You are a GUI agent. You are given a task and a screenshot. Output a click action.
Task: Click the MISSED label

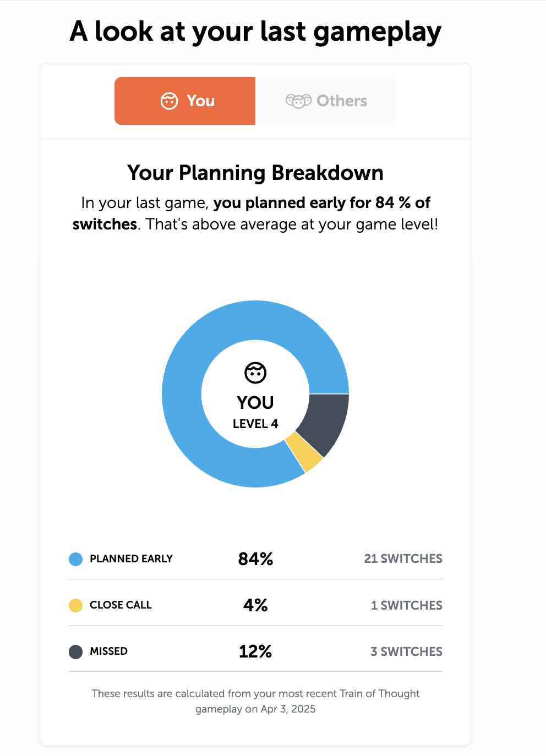point(108,651)
